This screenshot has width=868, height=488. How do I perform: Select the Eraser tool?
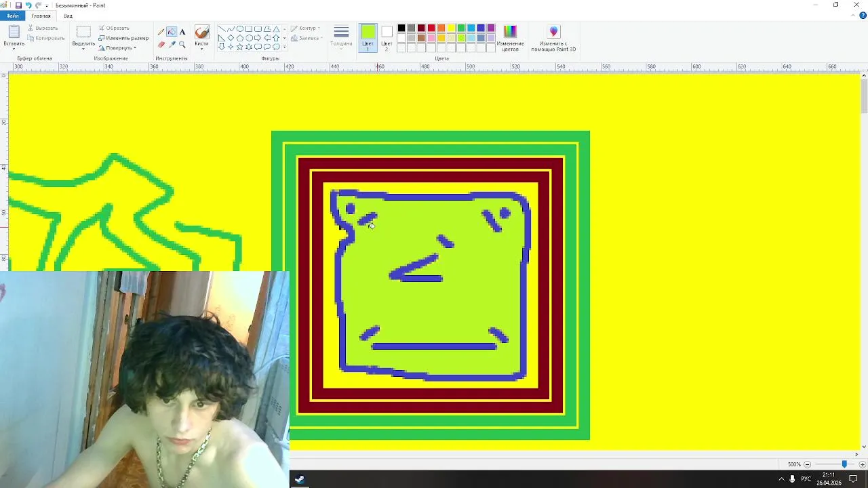tap(161, 45)
